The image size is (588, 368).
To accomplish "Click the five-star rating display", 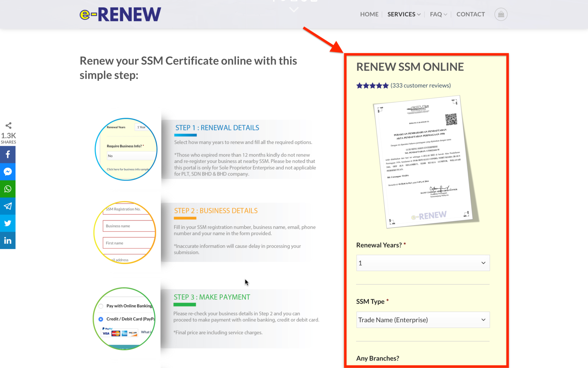I will [372, 85].
